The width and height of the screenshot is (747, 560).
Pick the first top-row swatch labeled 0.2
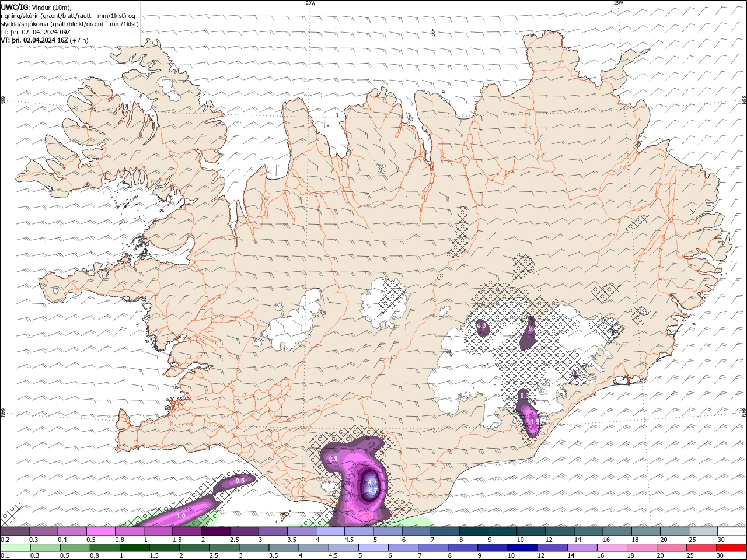coord(15,531)
